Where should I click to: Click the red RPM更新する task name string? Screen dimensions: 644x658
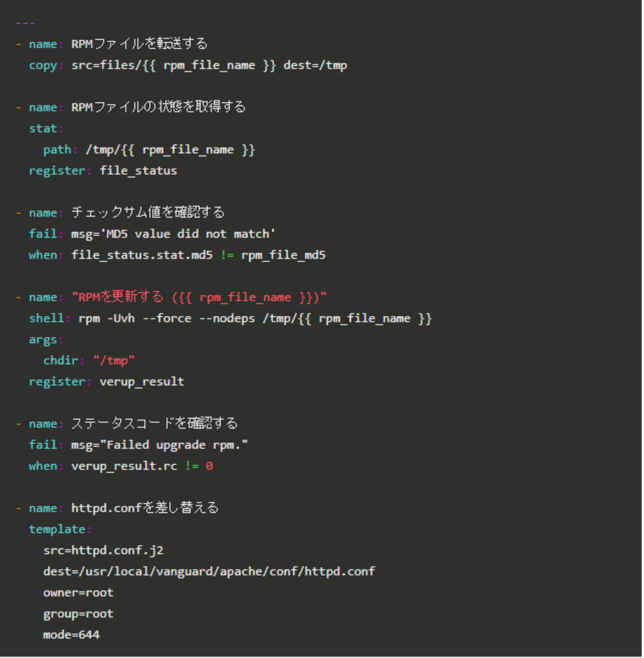[199, 297]
